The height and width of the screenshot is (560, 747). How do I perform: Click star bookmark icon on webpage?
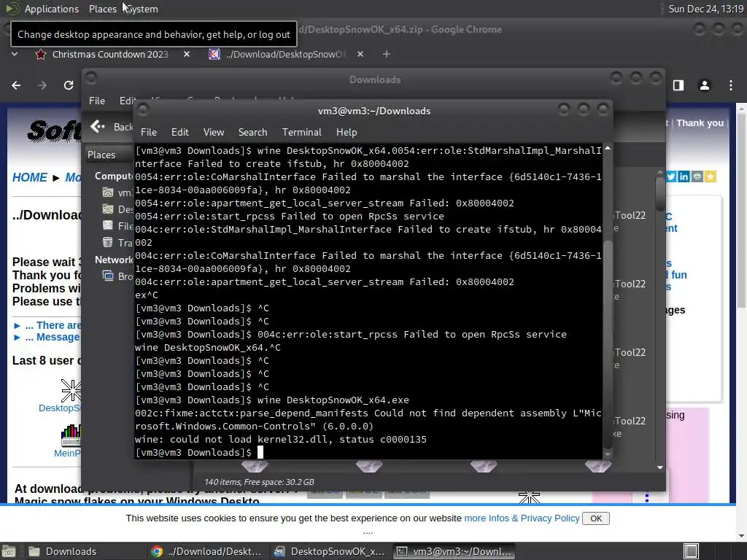point(711,176)
